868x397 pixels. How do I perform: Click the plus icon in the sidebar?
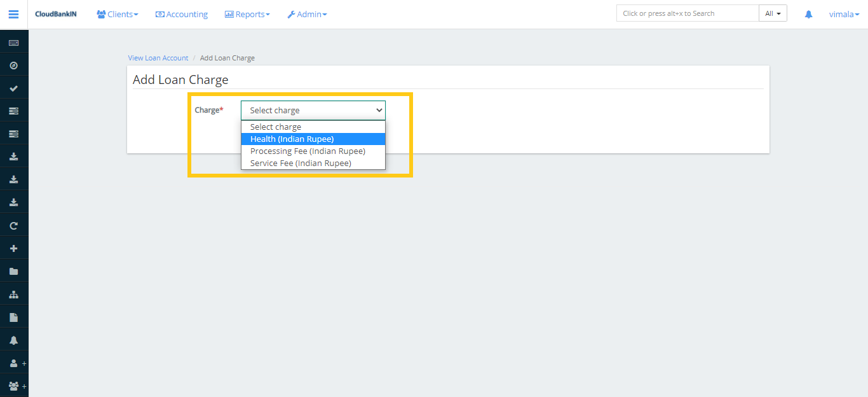point(13,249)
